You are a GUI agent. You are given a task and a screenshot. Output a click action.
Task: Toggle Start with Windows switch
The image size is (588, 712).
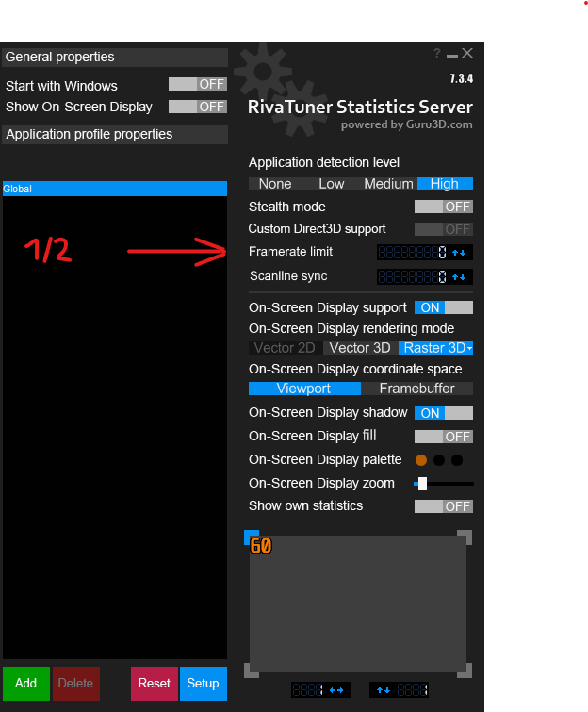(x=198, y=84)
